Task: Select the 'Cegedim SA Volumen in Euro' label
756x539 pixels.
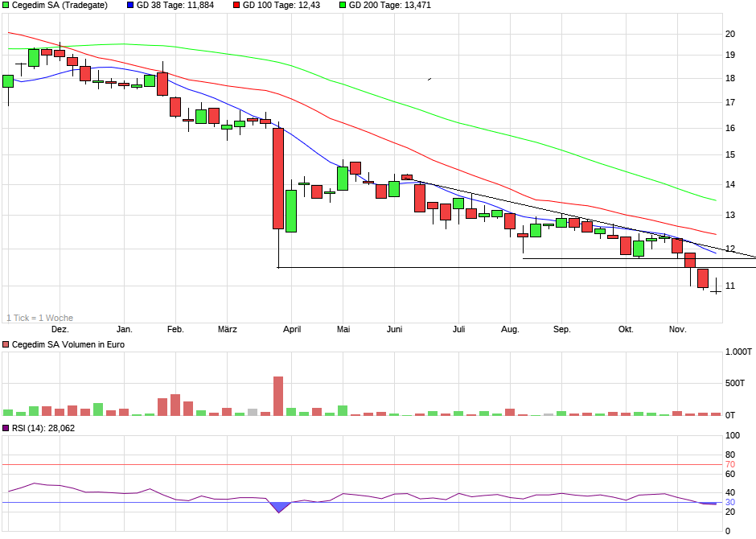Action: point(68,344)
